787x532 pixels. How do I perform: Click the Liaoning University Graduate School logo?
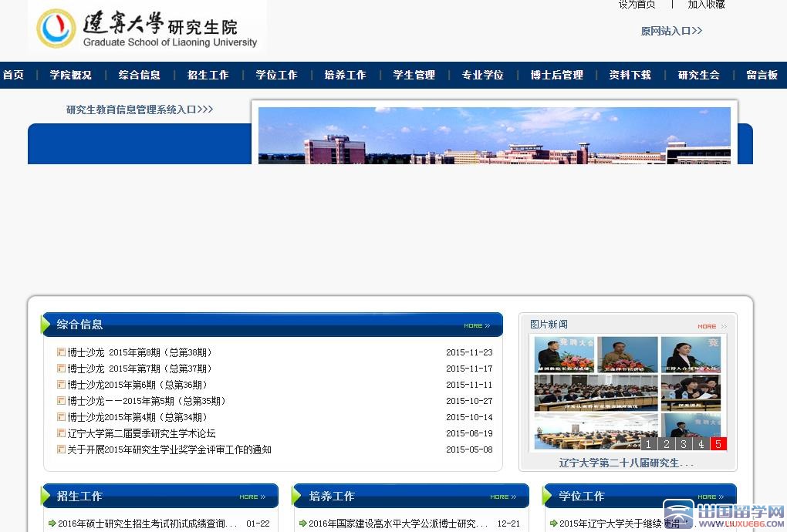(147, 29)
